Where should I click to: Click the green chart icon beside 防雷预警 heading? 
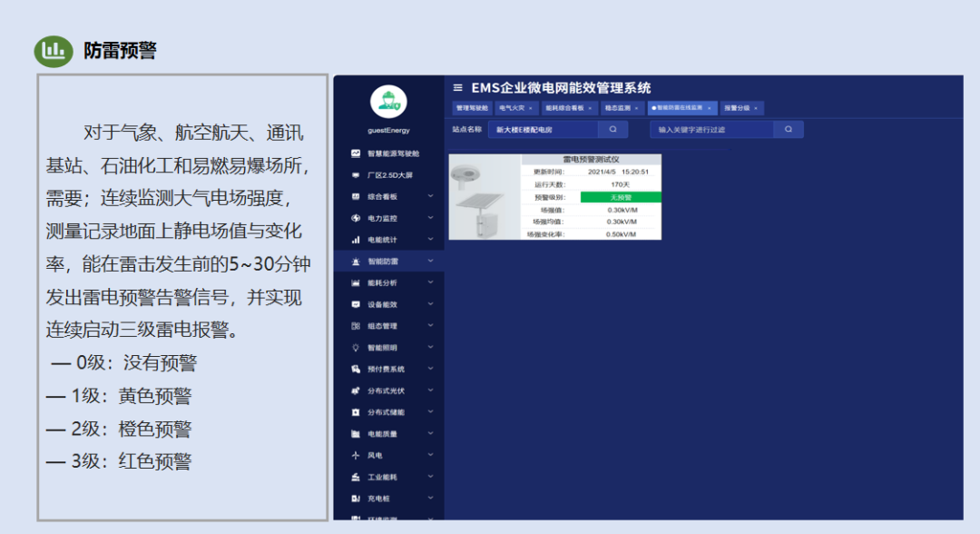point(54,51)
